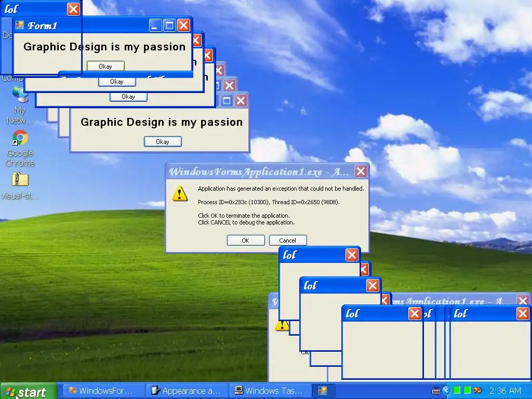Close lol window overlapping exception dialog's bottom
Viewport: 532px width, 399px height.
[352, 255]
